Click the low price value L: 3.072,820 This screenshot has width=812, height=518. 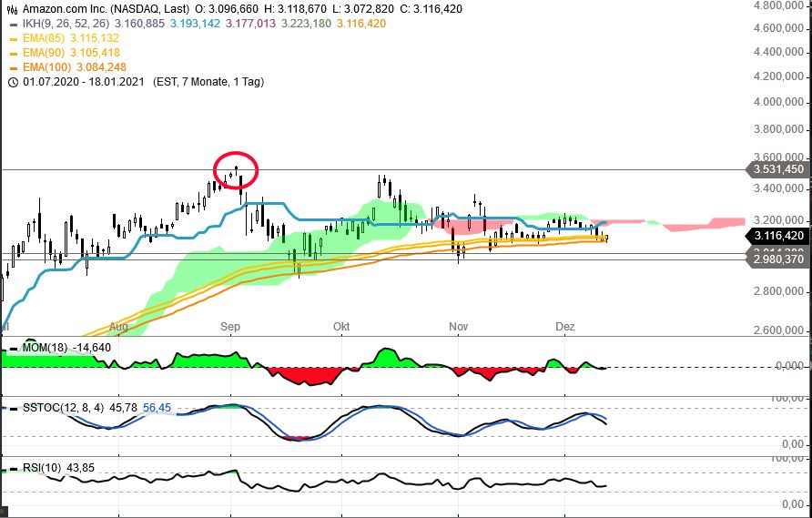363,9
